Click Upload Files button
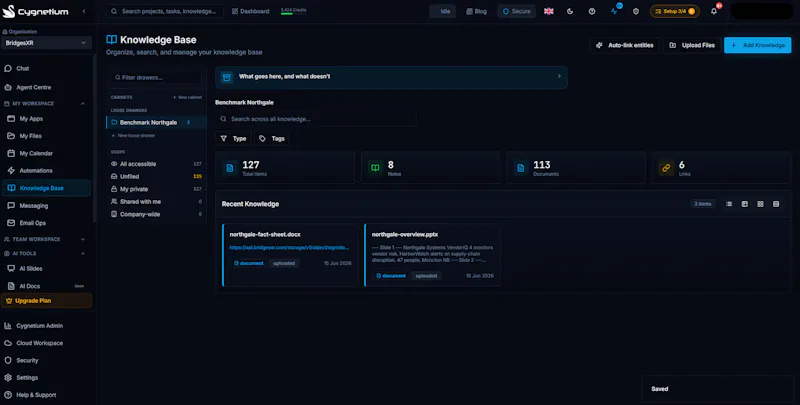Viewport: 800px width, 405px height. click(692, 45)
